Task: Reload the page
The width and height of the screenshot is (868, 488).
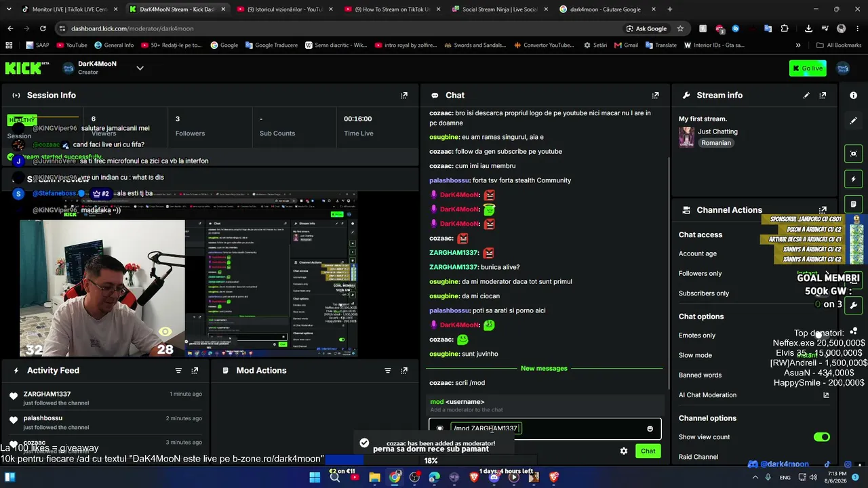Action: click(x=43, y=28)
